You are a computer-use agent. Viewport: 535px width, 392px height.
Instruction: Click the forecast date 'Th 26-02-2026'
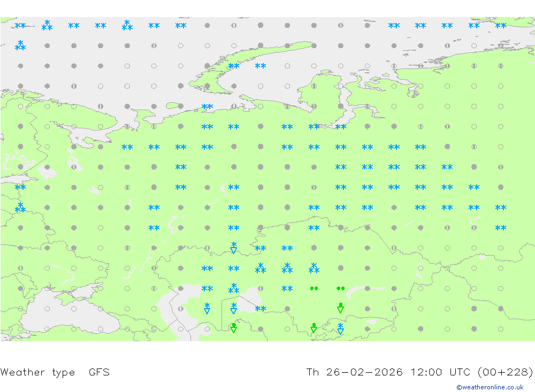coord(354,372)
